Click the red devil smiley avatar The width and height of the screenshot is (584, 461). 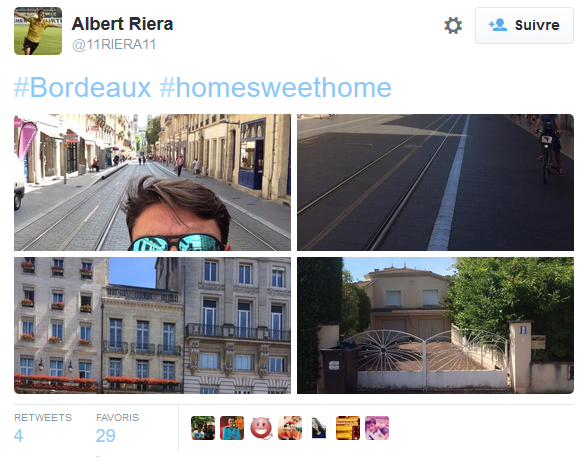click(x=261, y=428)
